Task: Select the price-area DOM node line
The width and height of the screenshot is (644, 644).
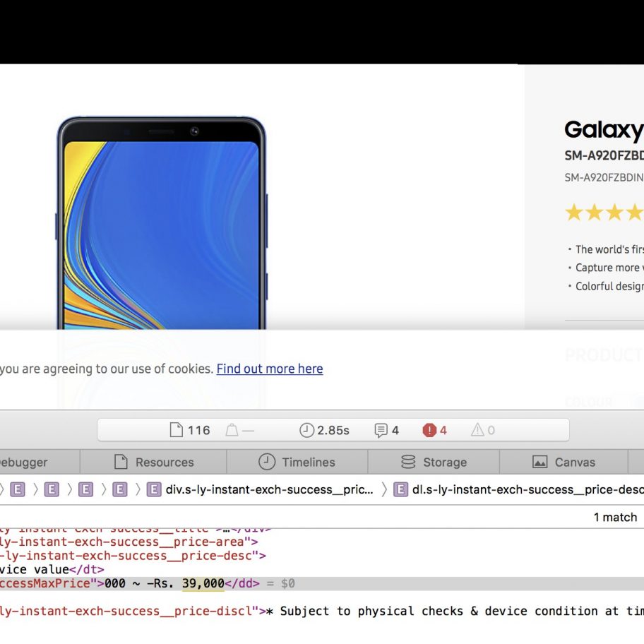Action: [x=127, y=542]
